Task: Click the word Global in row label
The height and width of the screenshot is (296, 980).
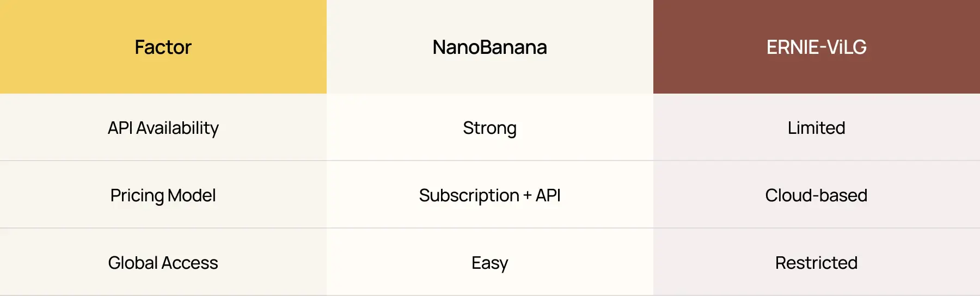Action: click(x=133, y=263)
